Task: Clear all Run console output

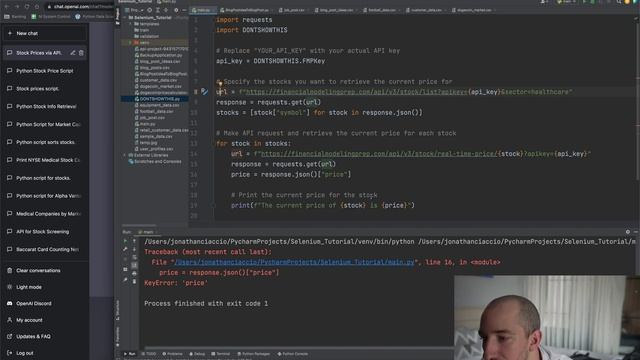Action: [x=134, y=282]
